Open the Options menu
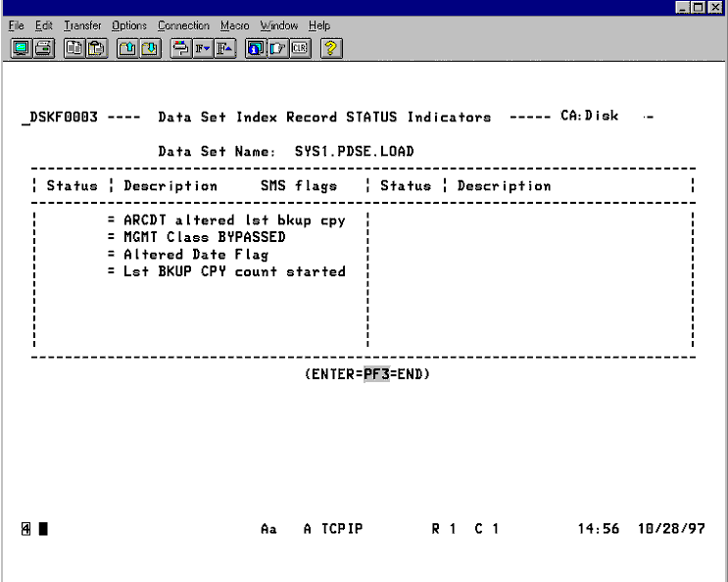The width and height of the screenshot is (728, 582). [129, 25]
